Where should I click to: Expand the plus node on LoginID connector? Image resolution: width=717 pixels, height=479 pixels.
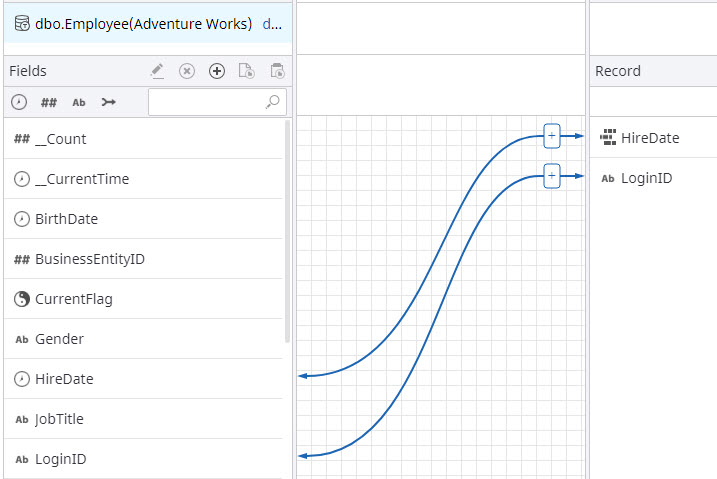pyautogui.click(x=551, y=176)
